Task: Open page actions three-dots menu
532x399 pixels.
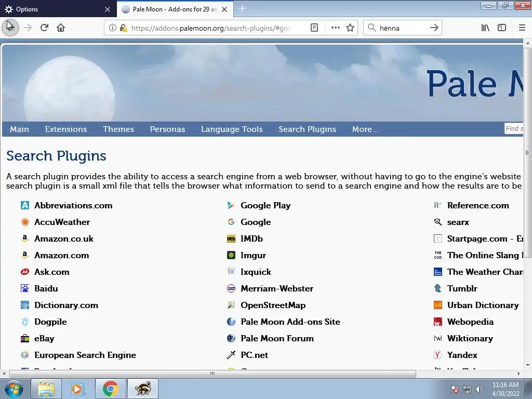Action: click(335, 28)
